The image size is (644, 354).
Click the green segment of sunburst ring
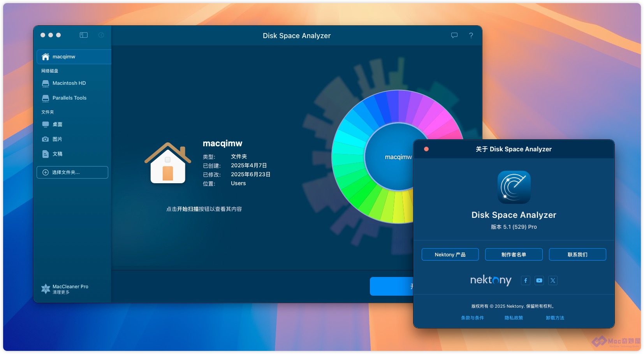pyautogui.click(x=361, y=192)
